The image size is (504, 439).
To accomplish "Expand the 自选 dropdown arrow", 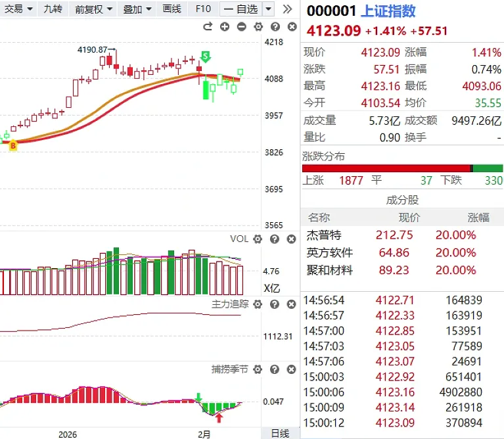I will [268, 9].
